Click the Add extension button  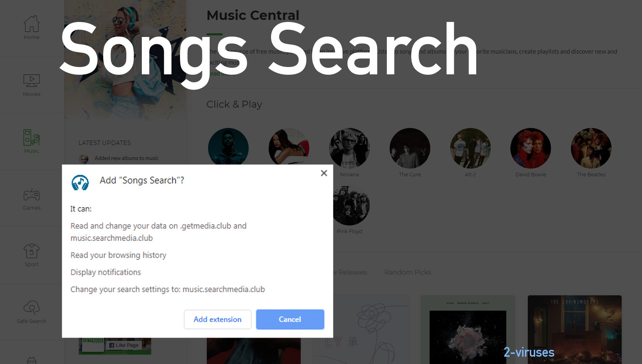coord(217,319)
